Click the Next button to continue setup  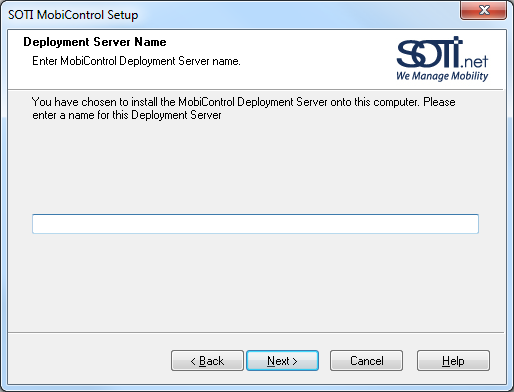click(282, 360)
